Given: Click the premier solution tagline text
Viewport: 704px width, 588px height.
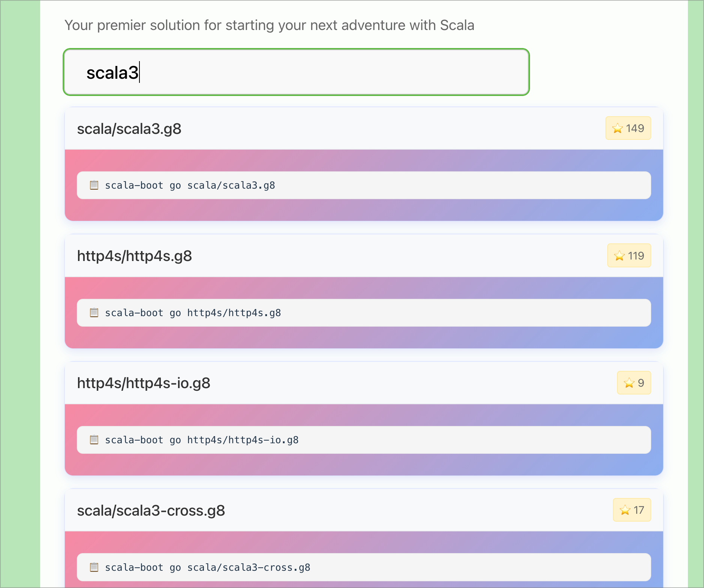Looking at the screenshot, I should [269, 25].
